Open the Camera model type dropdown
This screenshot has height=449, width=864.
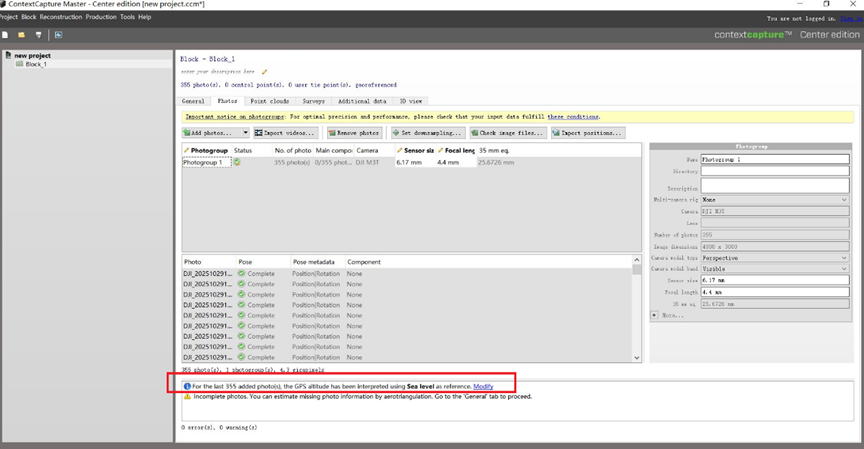775,258
